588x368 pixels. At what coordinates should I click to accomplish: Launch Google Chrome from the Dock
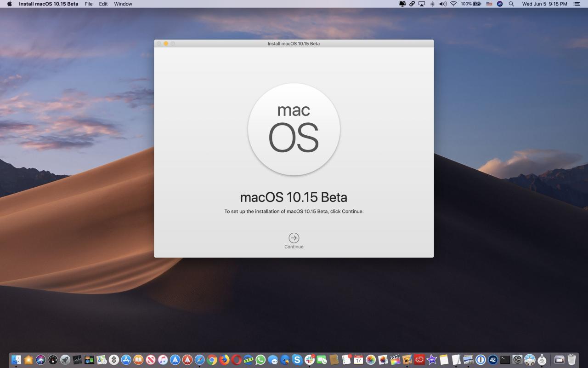[x=212, y=360]
